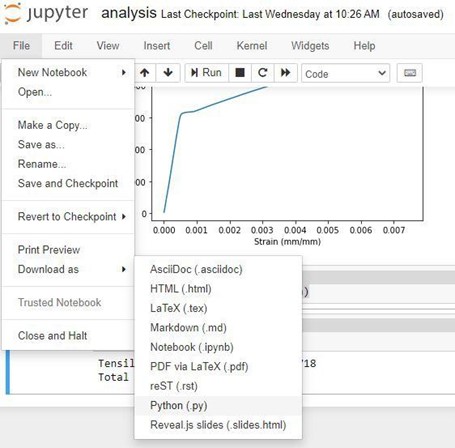The image size is (455, 448).
Task: Download as Reveal.js slides (.slides.html)
Action: pos(218,425)
